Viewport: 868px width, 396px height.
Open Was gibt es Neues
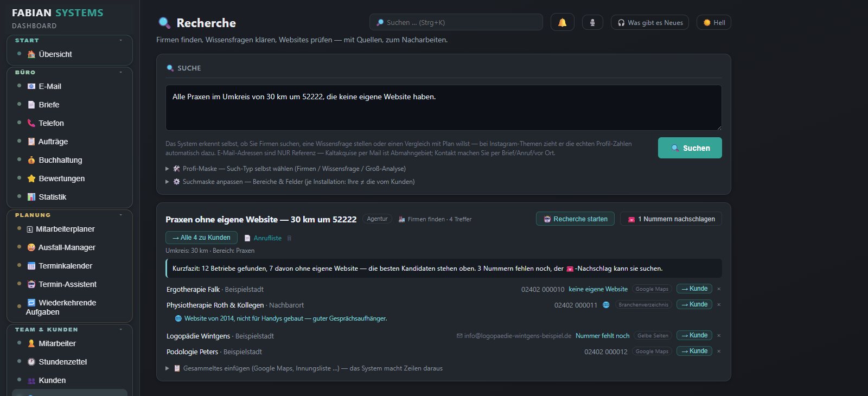pyautogui.click(x=650, y=22)
